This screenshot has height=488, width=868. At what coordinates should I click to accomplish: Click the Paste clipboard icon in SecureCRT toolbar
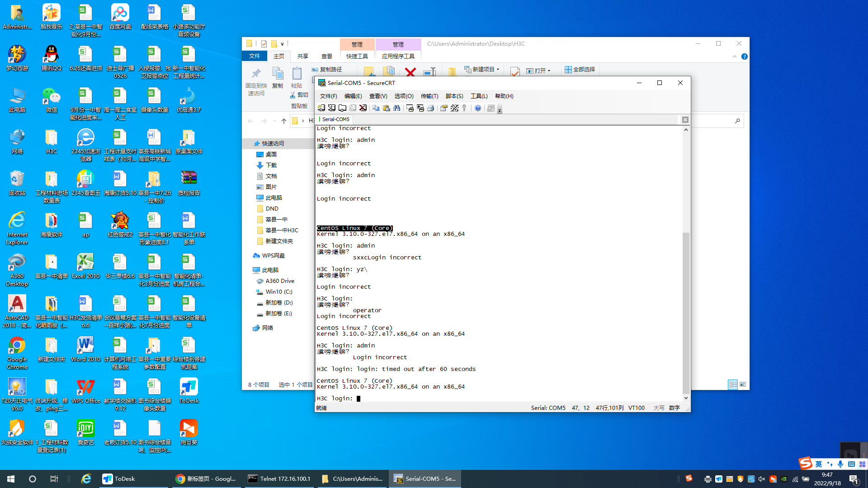click(386, 108)
